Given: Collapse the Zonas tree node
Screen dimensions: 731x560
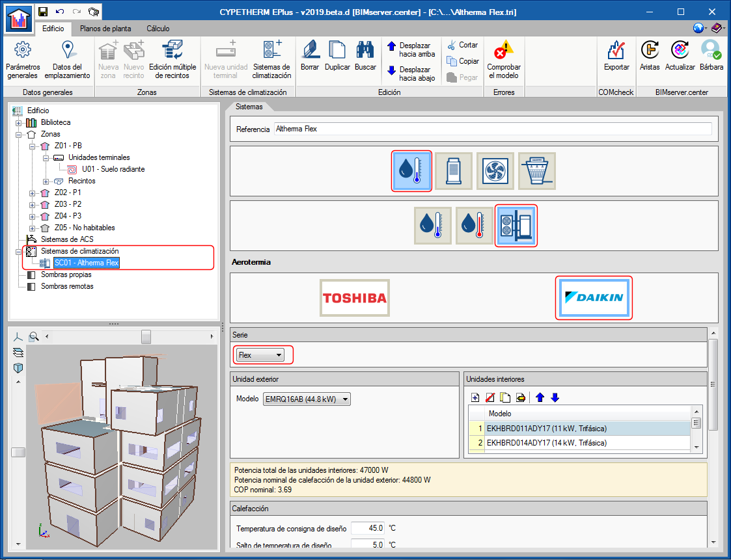Looking at the screenshot, I should click(x=19, y=135).
